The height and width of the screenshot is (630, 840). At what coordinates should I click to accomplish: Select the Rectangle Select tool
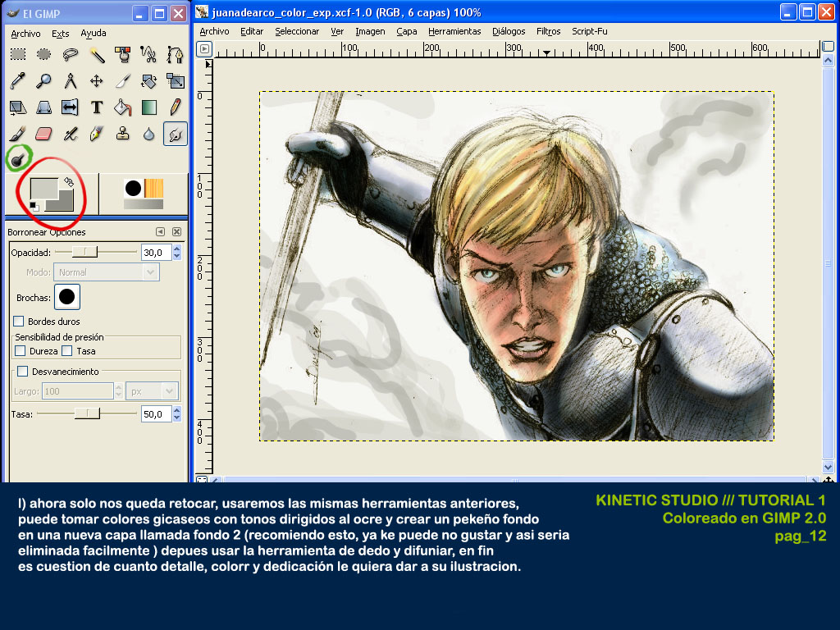point(18,54)
